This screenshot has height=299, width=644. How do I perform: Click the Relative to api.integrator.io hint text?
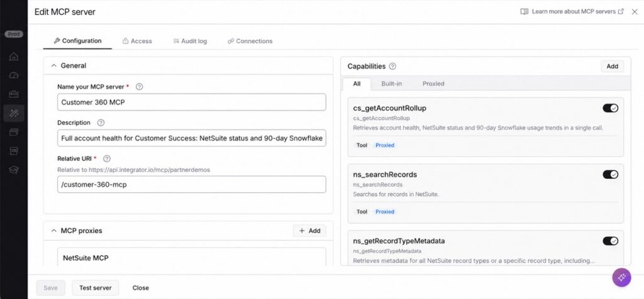(133, 170)
